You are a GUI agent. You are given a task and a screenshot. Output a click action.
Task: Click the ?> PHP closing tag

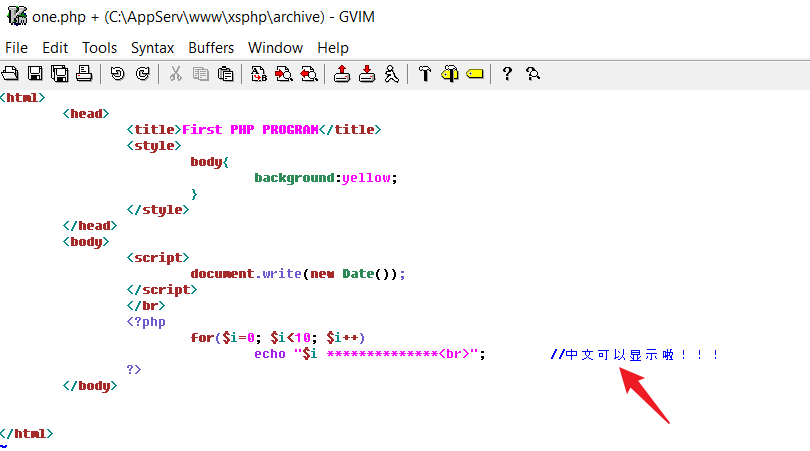click(134, 369)
